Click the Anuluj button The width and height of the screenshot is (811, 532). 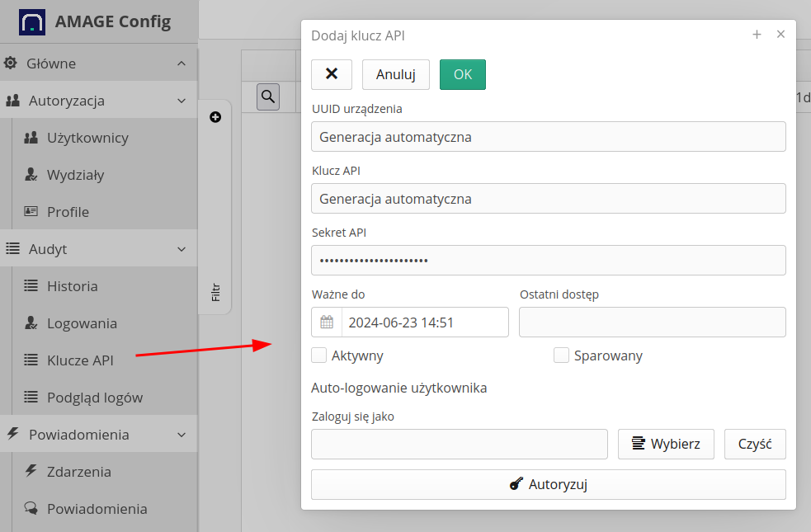pyautogui.click(x=395, y=74)
